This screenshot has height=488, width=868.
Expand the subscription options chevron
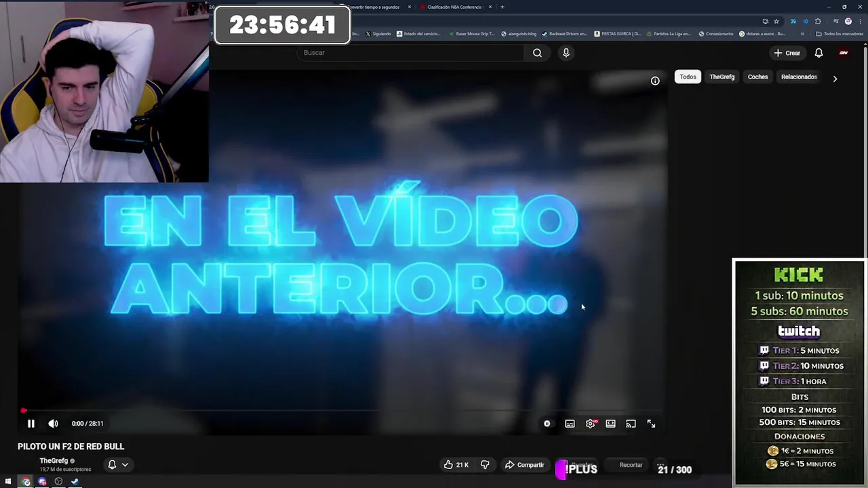(125, 465)
